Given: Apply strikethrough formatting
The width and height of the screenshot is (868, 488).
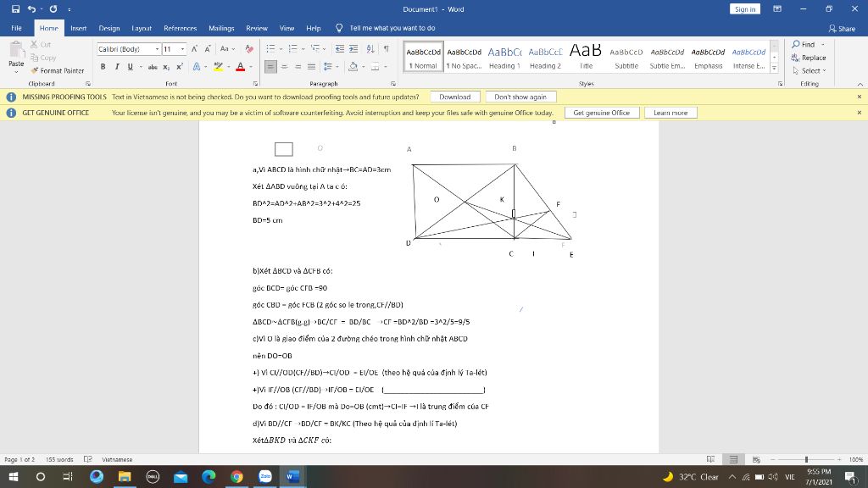Looking at the screenshot, I should pyautogui.click(x=153, y=67).
